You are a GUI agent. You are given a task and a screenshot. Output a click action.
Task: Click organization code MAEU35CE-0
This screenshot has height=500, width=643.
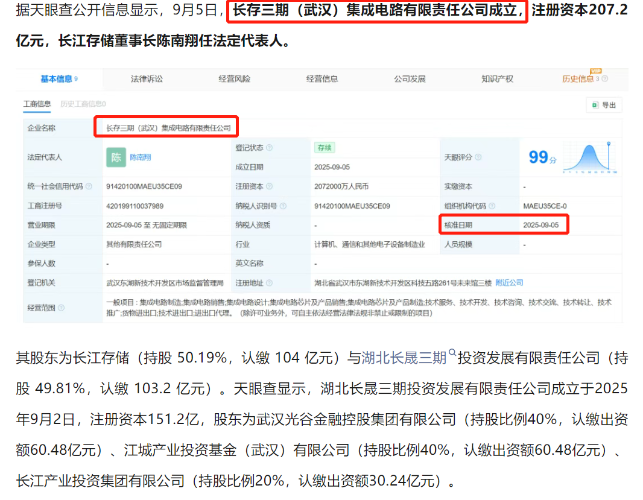click(545, 206)
